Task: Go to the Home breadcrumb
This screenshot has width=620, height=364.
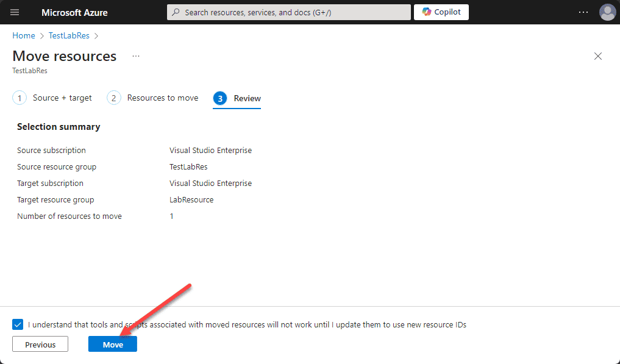Action: click(x=24, y=35)
